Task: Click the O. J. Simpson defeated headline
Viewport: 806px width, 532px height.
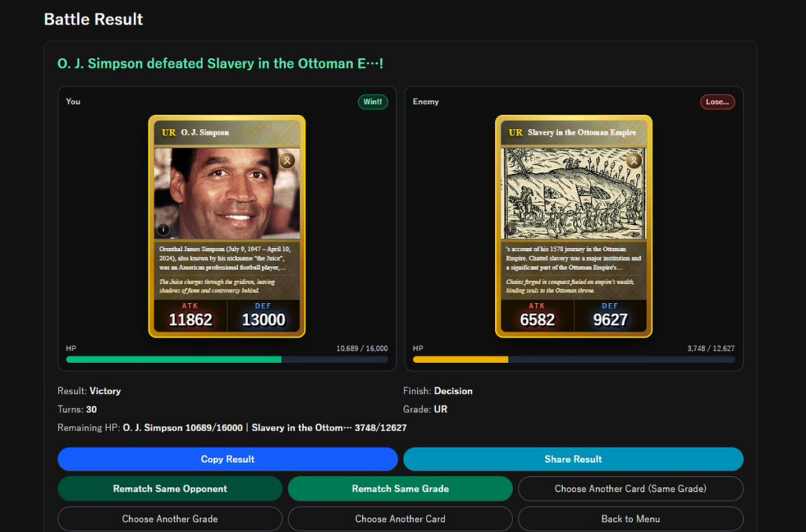Action: tap(220, 64)
